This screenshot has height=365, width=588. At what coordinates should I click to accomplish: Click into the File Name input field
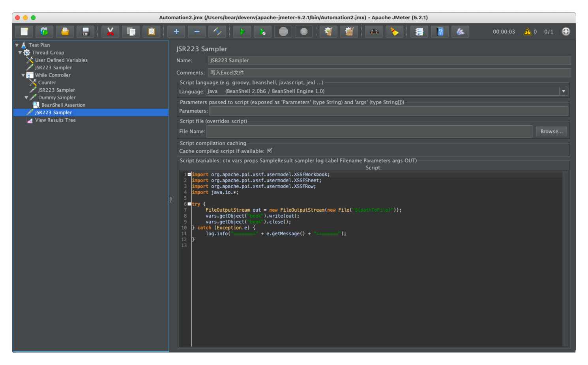pos(369,132)
